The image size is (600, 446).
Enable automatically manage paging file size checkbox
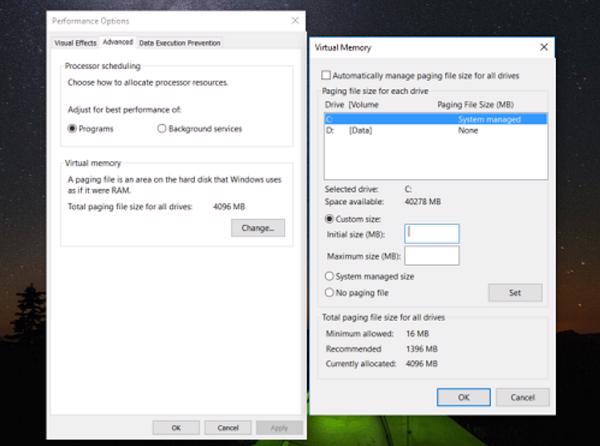(326, 76)
